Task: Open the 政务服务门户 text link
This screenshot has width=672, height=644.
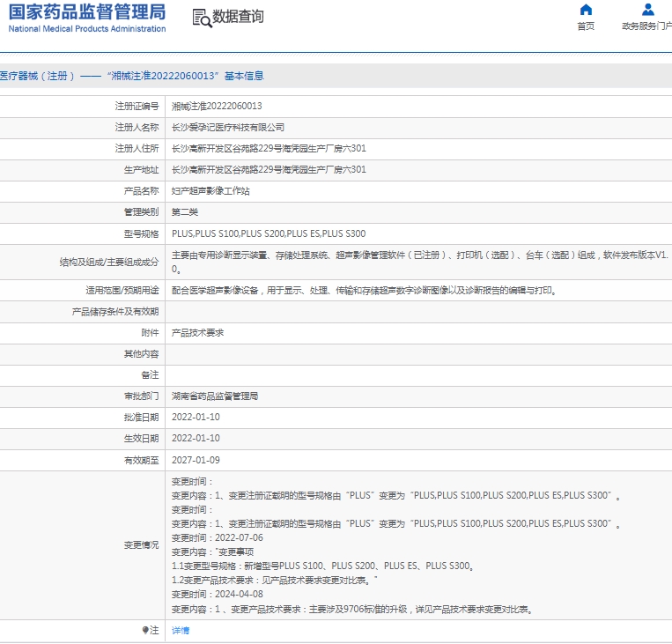Action: click(646, 26)
